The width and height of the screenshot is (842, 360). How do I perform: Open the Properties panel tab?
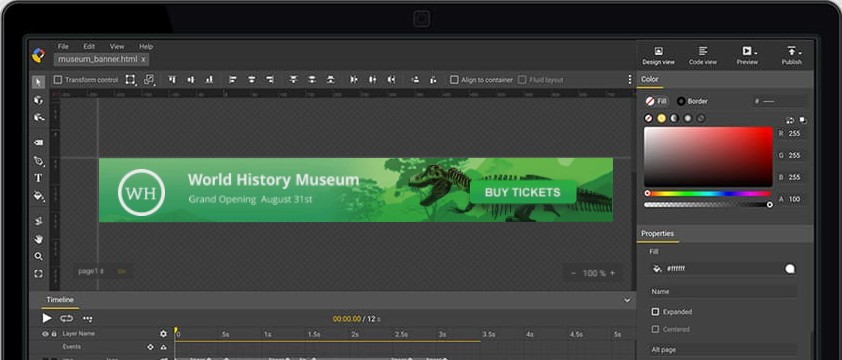coord(658,234)
